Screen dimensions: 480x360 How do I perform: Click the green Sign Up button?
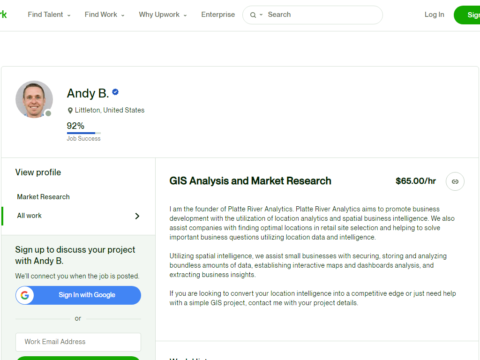[467, 15]
